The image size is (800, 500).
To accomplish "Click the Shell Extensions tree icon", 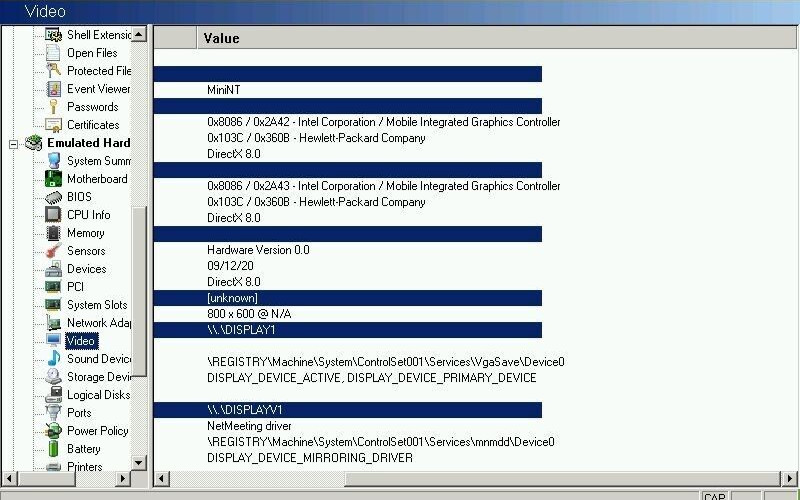I will point(53,35).
